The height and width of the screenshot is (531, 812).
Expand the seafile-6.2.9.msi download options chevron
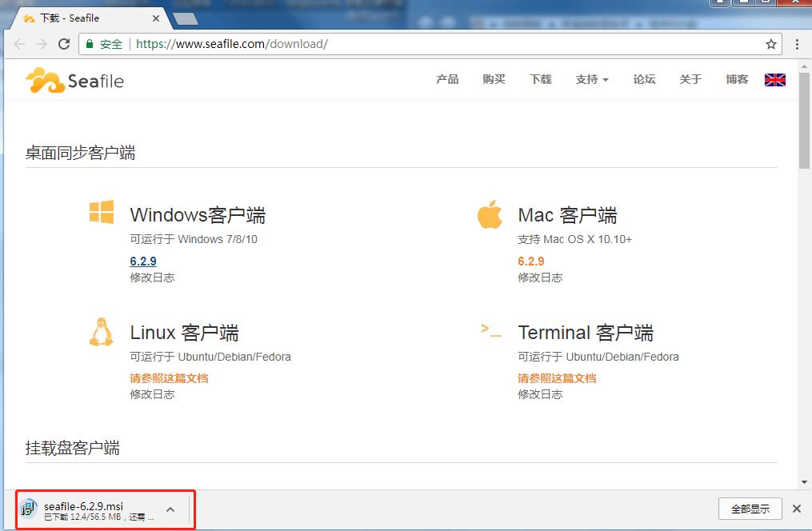(170, 509)
